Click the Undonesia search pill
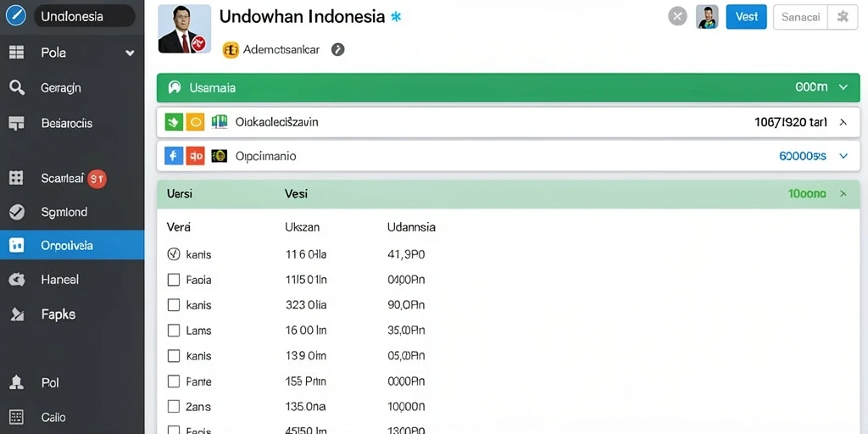 [84, 17]
